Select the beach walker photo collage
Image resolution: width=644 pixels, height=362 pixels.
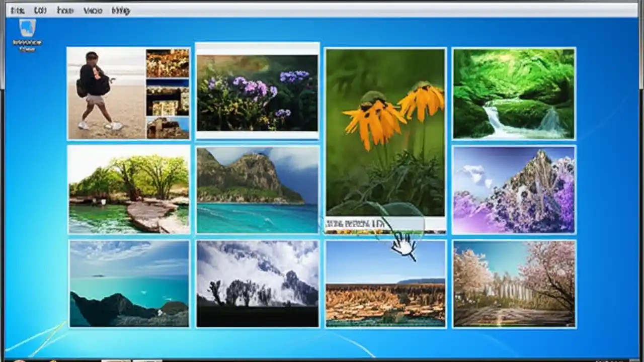point(128,93)
